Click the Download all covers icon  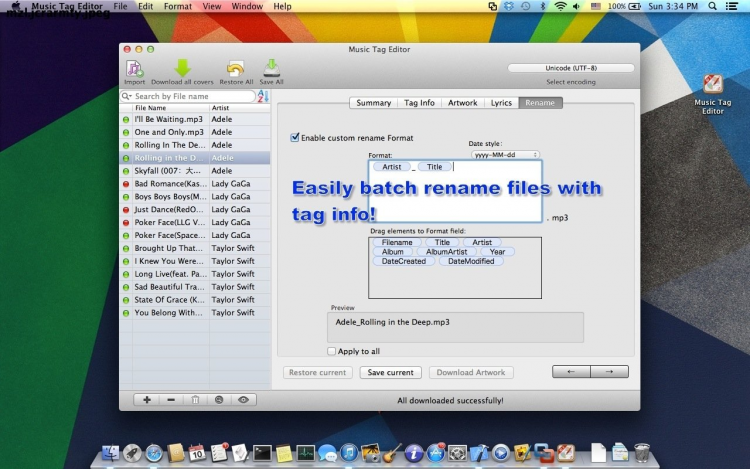tap(182, 68)
